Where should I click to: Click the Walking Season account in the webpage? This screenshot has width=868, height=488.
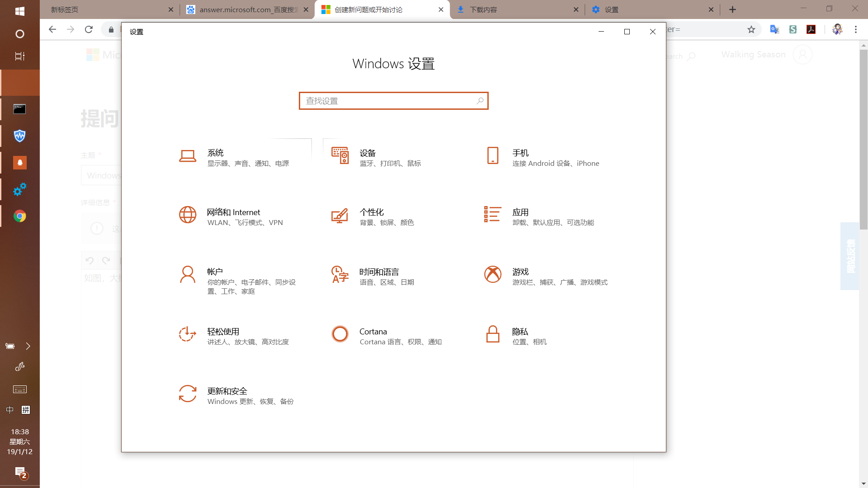(766, 55)
